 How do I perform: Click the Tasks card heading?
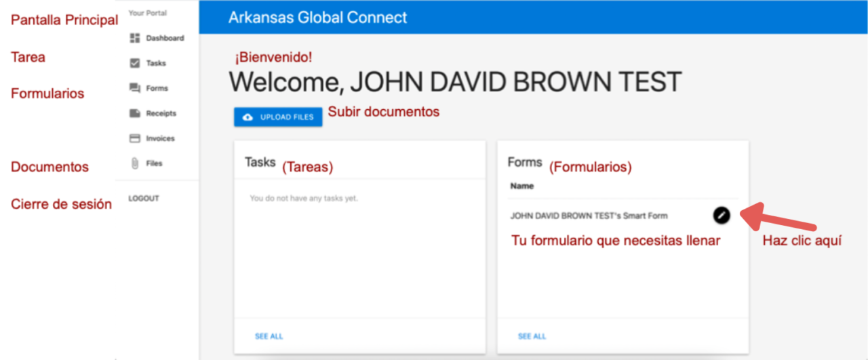pyautogui.click(x=260, y=163)
